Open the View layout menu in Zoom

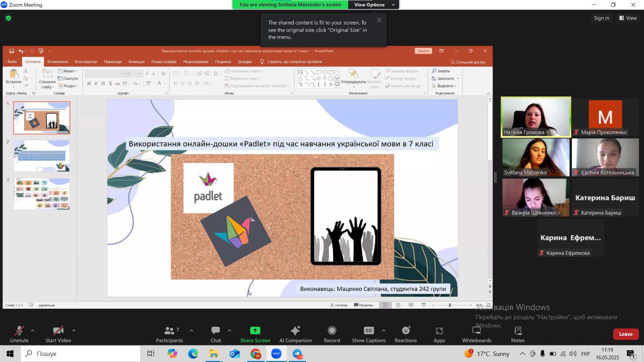tap(628, 18)
